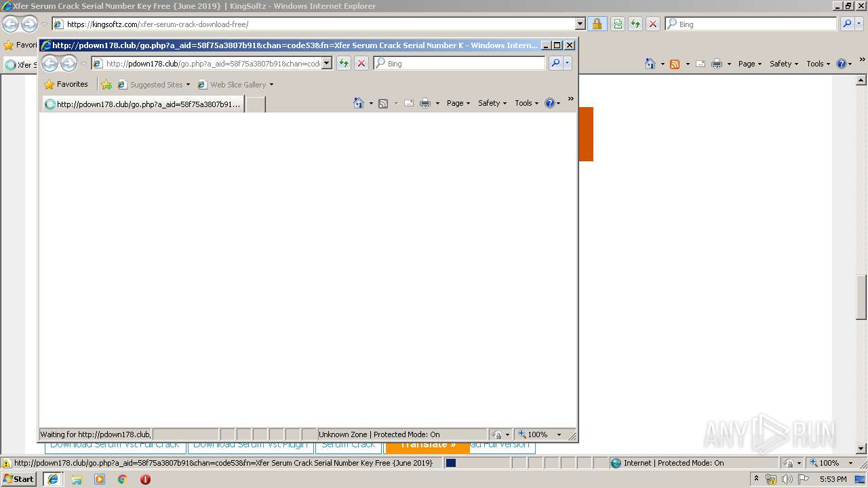Open Safety menu in popup window
Image resolution: width=868 pixels, height=488 pixels.
pos(492,103)
